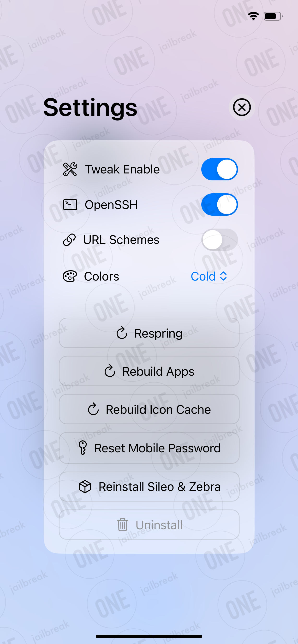The height and width of the screenshot is (644, 298).
Task: Disable the Tweak Enable switch
Action: coord(219,169)
